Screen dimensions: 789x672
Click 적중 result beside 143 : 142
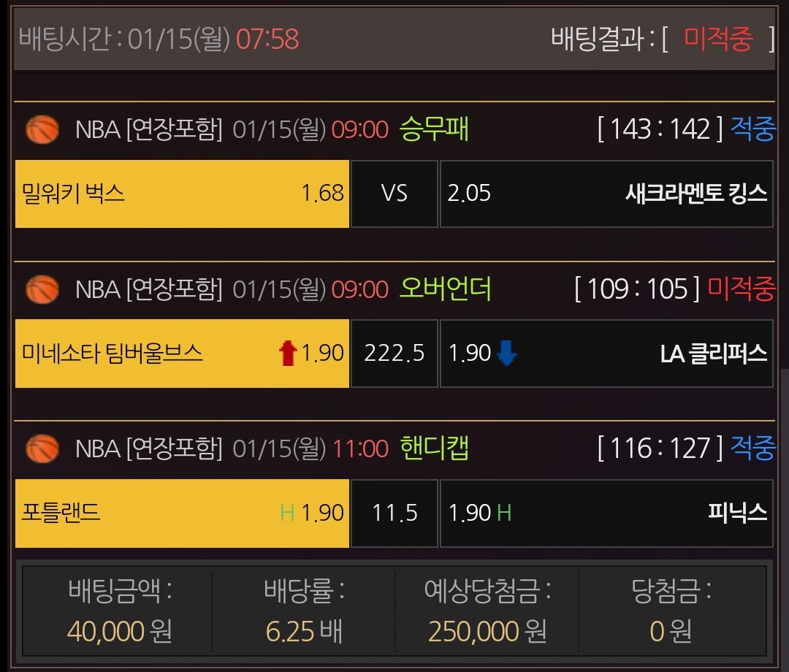[752, 129]
